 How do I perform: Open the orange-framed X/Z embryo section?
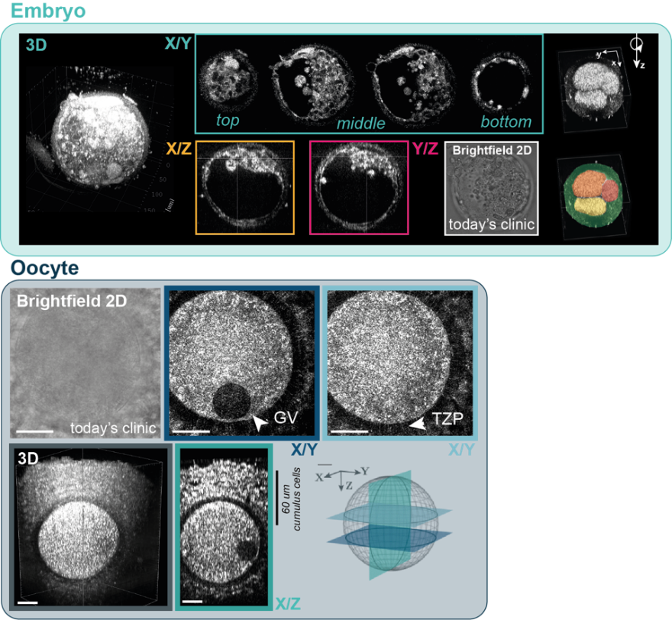(244, 186)
